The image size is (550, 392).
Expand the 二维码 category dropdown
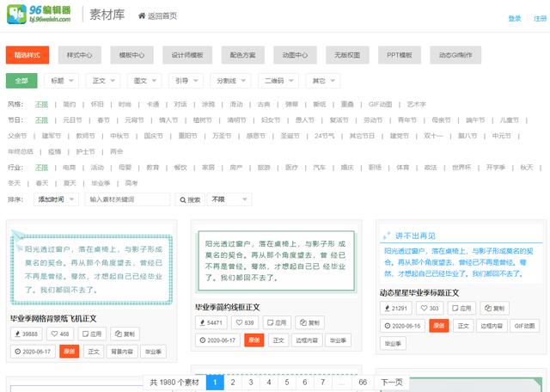[x=278, y=81]
